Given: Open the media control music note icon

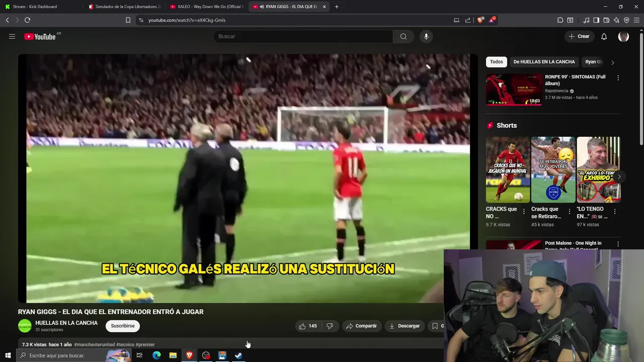Looking at the screenshot, I should click(586, 20).
